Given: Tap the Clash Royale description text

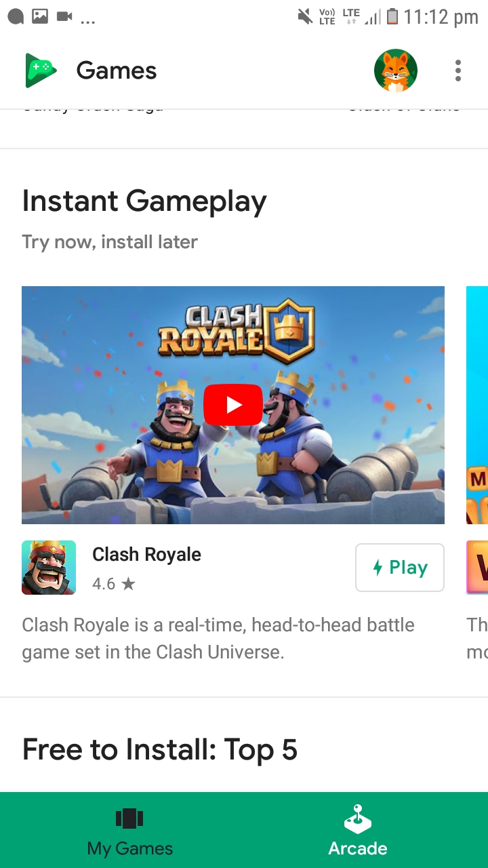Looking at the screenshot, I should coord(218,638).
